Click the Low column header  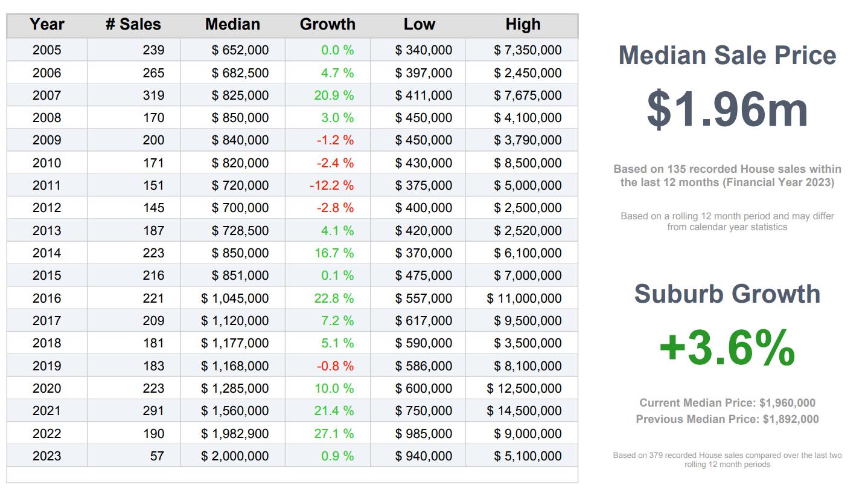click(419, 25)
